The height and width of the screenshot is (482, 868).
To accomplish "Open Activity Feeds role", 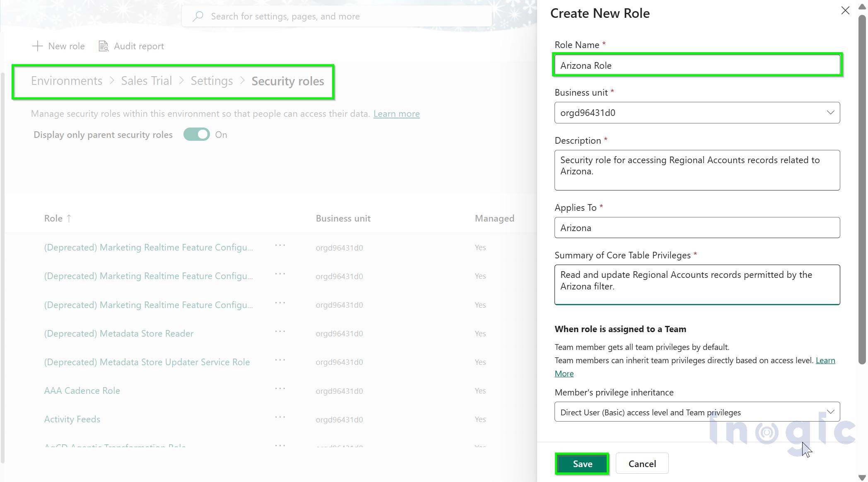I will (x=72, y=419).
